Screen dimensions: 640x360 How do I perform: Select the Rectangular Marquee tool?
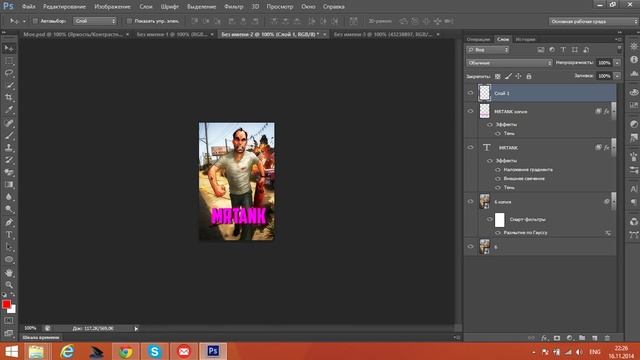pyautogui.click(x=9, y=61)
